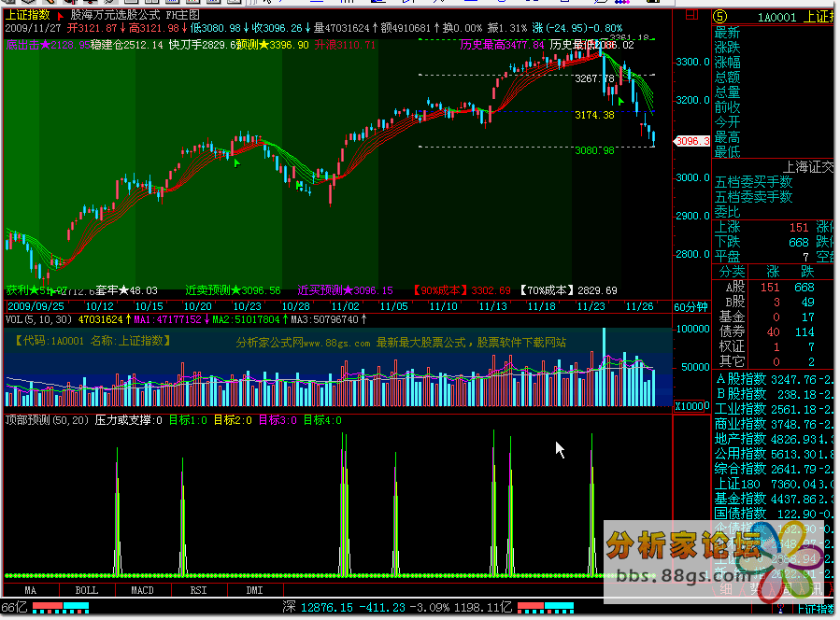Click the green arrow marker near 10/23
Screen dimensions: 840x620
pos(236,163)
